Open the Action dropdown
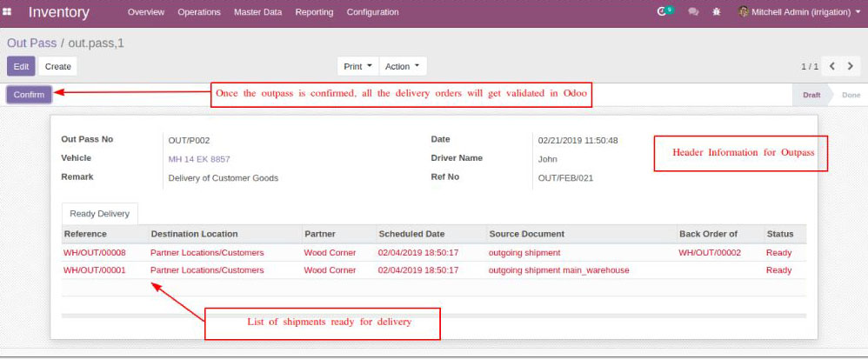 pos(403,66)
